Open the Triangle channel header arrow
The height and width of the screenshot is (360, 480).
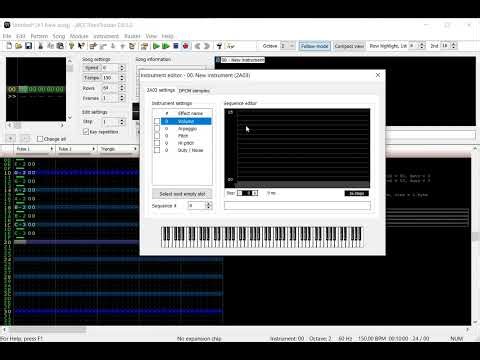click(x=135, y=149)
